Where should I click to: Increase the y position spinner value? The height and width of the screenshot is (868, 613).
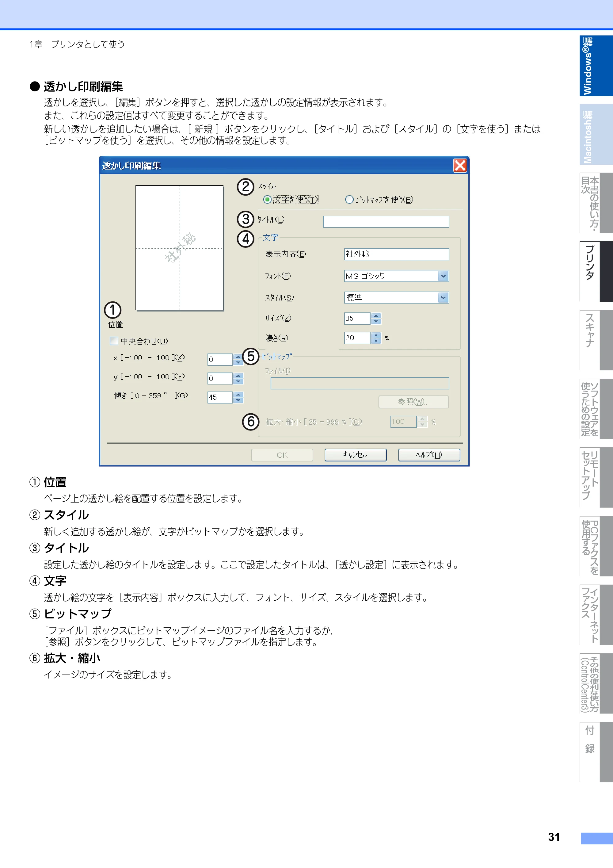[238, 375]
